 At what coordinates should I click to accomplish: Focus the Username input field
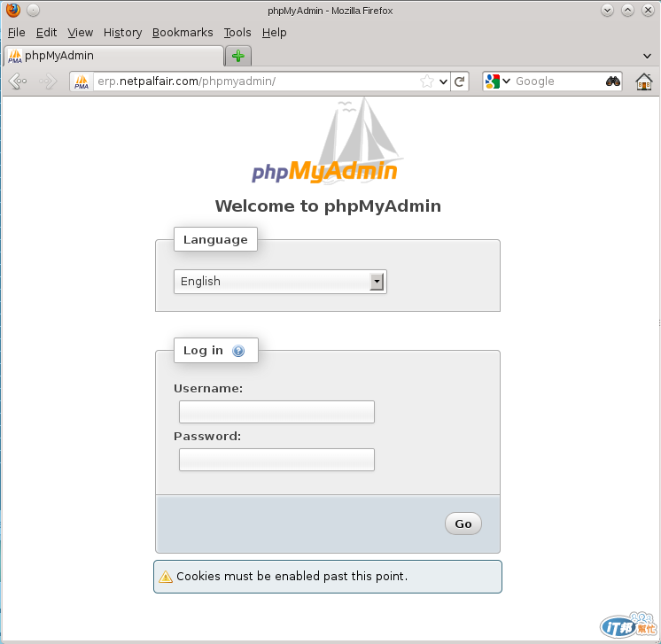tap(276, 412)
